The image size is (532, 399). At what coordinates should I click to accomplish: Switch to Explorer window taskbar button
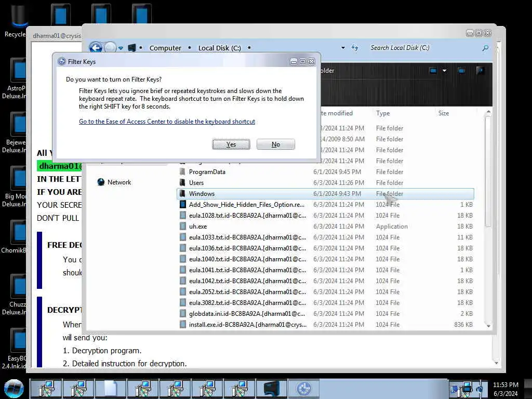(271, 389)
